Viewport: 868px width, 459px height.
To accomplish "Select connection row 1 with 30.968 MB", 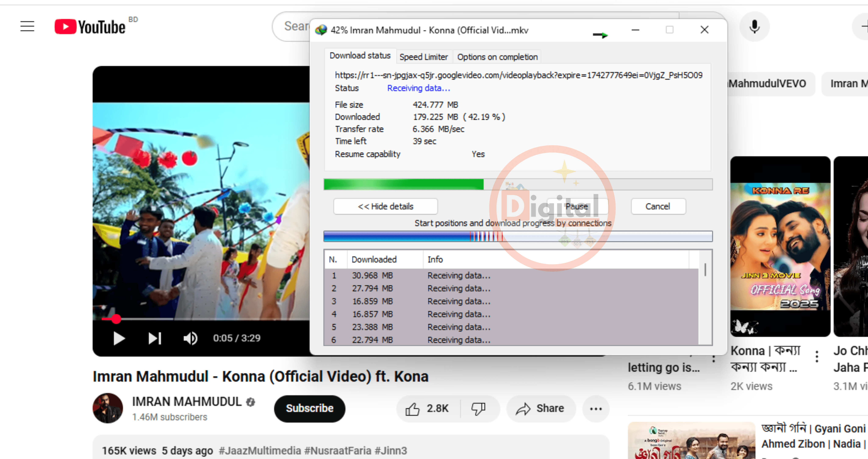I will (511, 276).
